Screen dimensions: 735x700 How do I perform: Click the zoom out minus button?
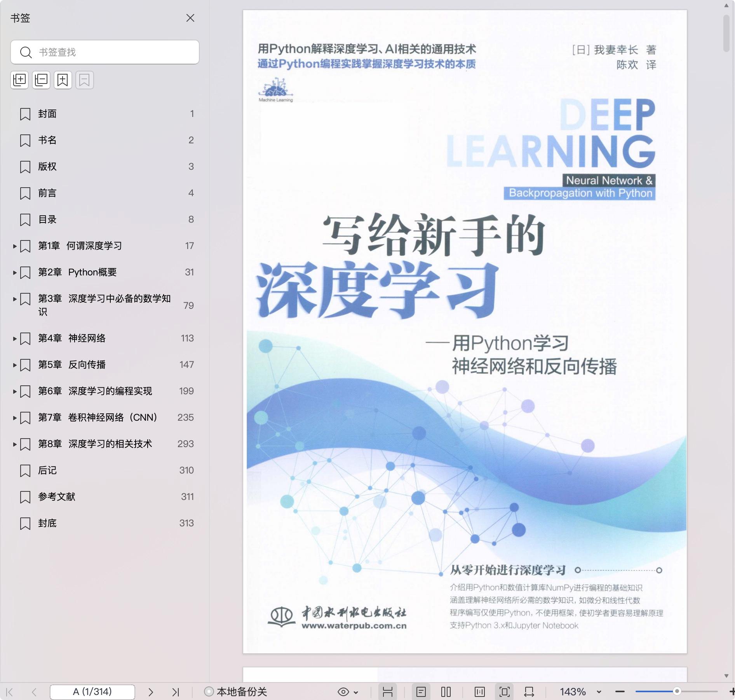click(620, 692)
